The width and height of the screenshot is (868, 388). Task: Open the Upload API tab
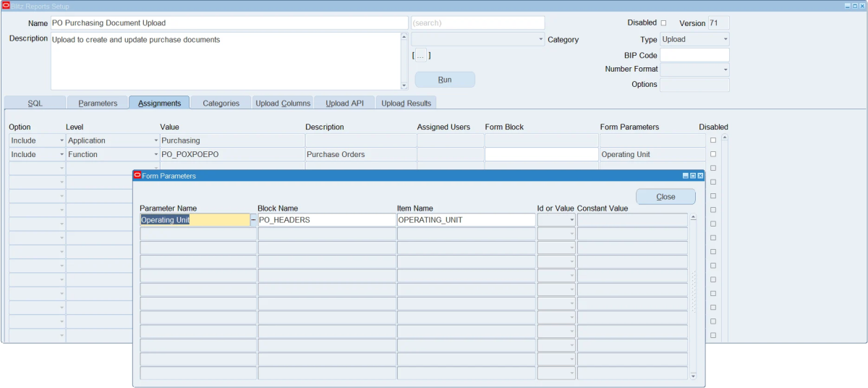344,103
